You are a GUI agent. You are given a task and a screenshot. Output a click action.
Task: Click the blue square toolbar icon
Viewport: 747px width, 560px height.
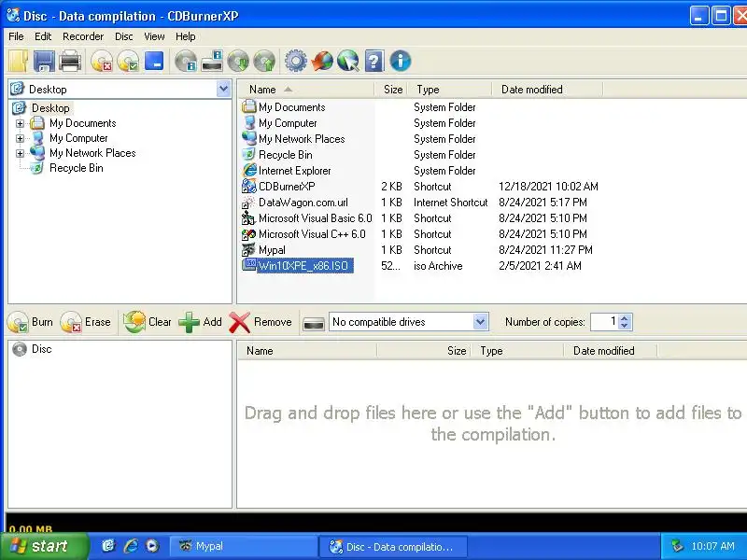(x=154, y=61)
